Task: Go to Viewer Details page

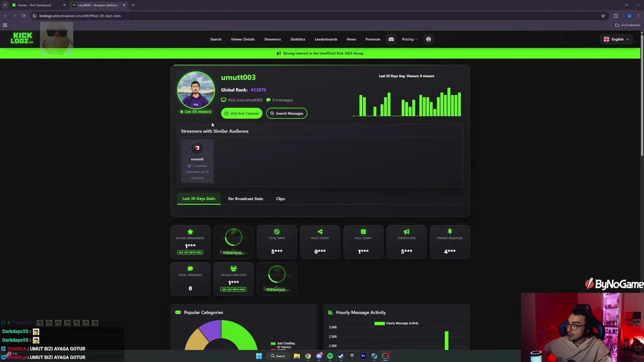Action: (243, 39)
